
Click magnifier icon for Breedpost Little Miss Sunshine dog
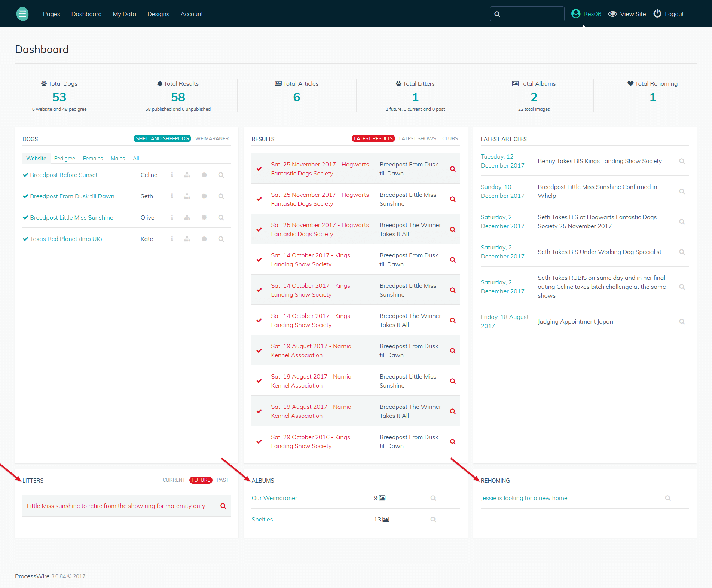[221, 217]
